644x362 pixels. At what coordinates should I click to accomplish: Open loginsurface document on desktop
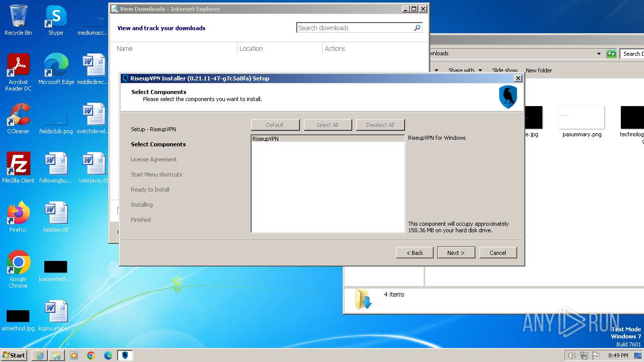pyautogui.click(x=56, y=316)
